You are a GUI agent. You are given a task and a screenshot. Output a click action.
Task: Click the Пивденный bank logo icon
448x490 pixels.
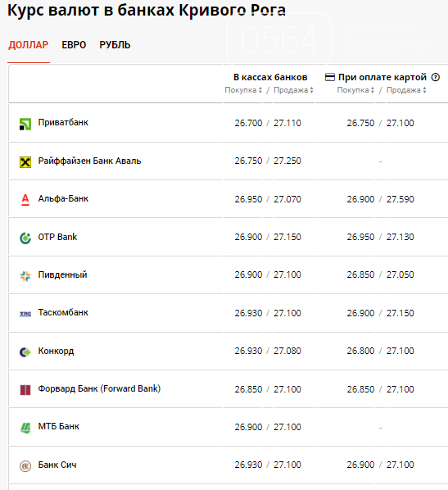tap(25, 276)
